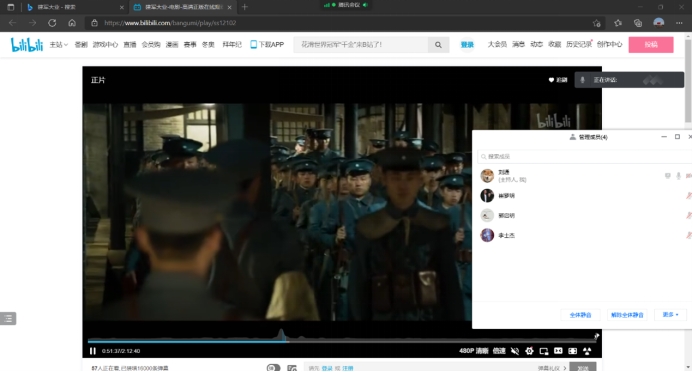This screenshot has width=693, height=372.
Task: Unmute the video player volume icon
Action: tap(515, 351)
